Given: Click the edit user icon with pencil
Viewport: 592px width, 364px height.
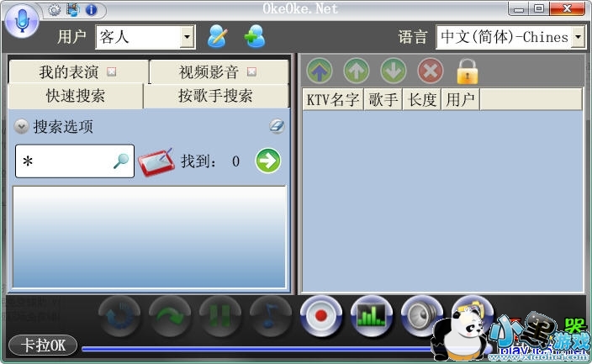Looking at the screenshot, I should (218, 36).
